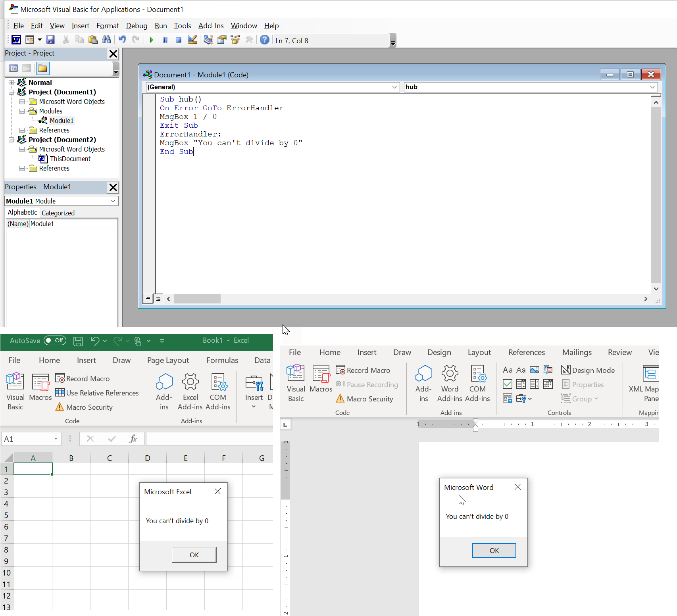Click the code window horizontal scrollbar thumb
Viewport: 677px width, 616px height.
(x=197, y=299)
